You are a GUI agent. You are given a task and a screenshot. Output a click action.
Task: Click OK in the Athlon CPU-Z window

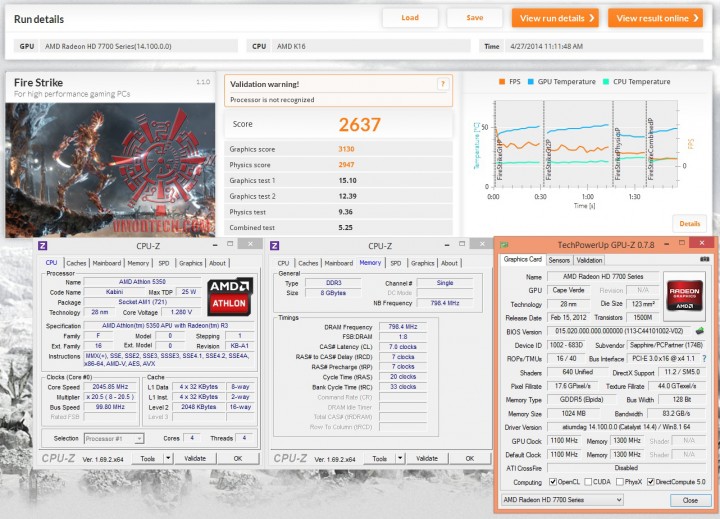point(238,458)
